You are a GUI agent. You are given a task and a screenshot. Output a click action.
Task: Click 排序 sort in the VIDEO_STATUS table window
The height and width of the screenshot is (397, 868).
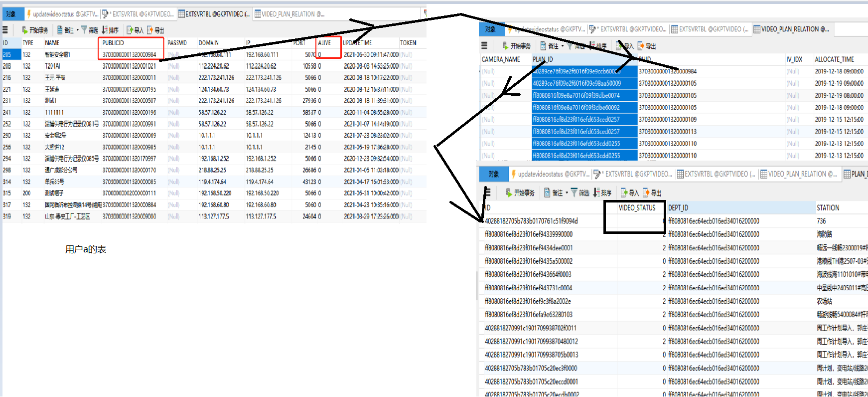point(602,193)
